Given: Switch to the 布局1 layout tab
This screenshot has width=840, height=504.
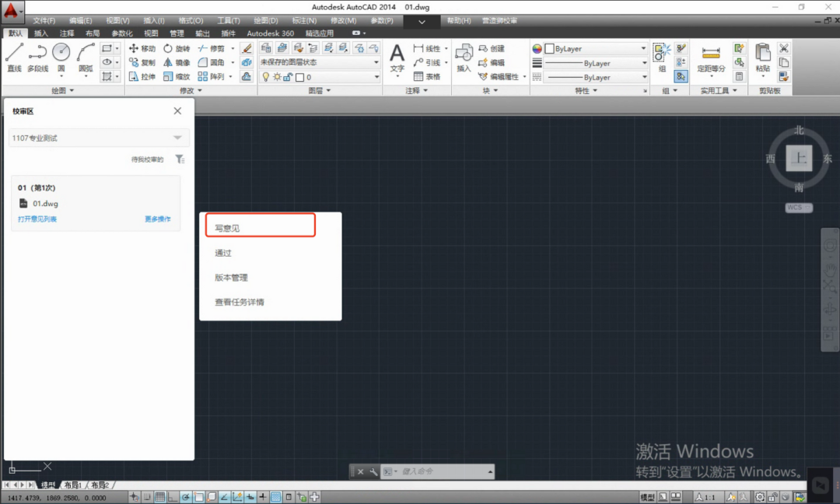Looking at the screenshot, I should (73, 485).
